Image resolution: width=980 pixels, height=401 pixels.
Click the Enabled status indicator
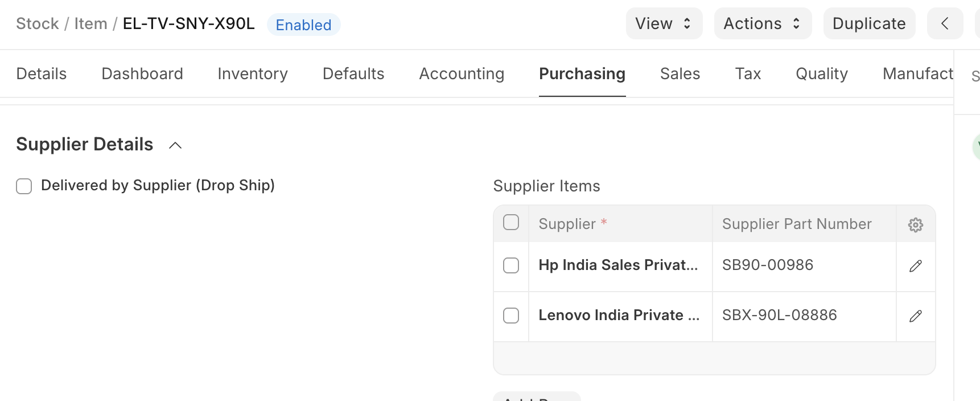click(x=303, y=25)
